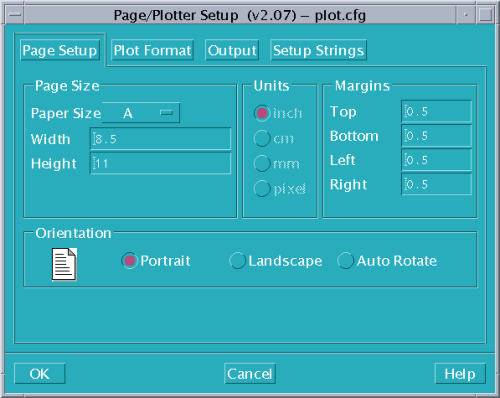Click the Top margin input field
Screen dimensions: 500x398
436,111
